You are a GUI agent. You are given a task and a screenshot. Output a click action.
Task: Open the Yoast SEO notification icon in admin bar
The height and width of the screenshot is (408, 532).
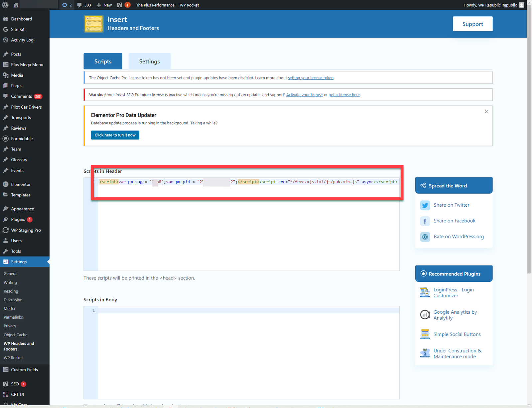pyautogui.click(x=119, y=5)
